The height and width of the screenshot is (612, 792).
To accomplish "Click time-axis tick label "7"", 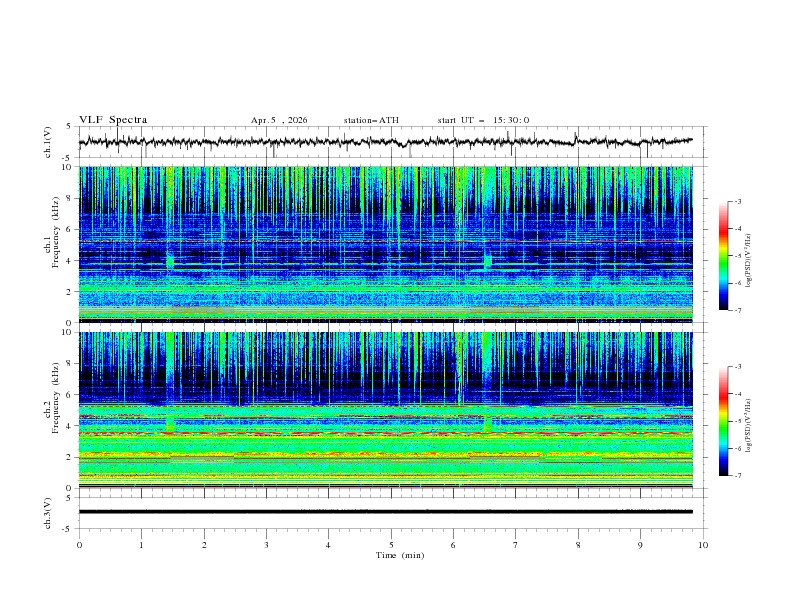I will point(516,545).
